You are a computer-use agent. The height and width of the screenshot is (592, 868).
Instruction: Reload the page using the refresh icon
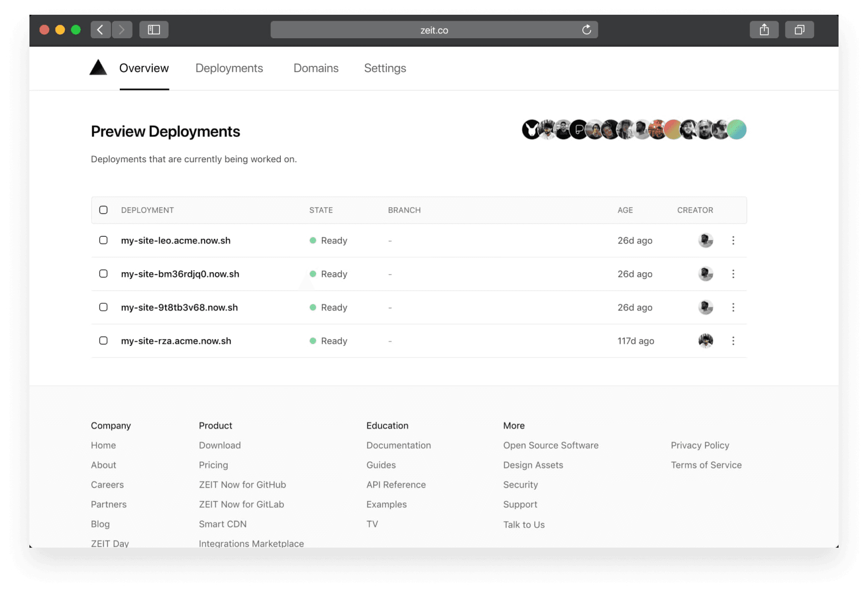pos(586,29)
